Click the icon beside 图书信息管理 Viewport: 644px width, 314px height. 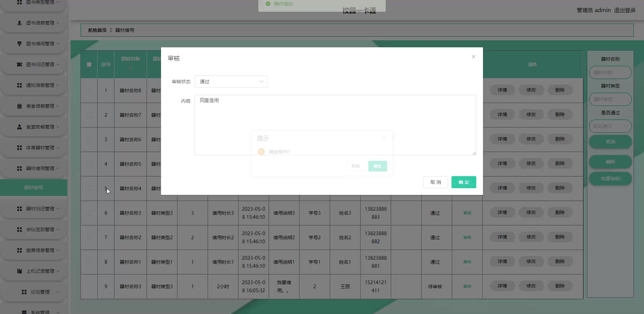pos(19,23)
